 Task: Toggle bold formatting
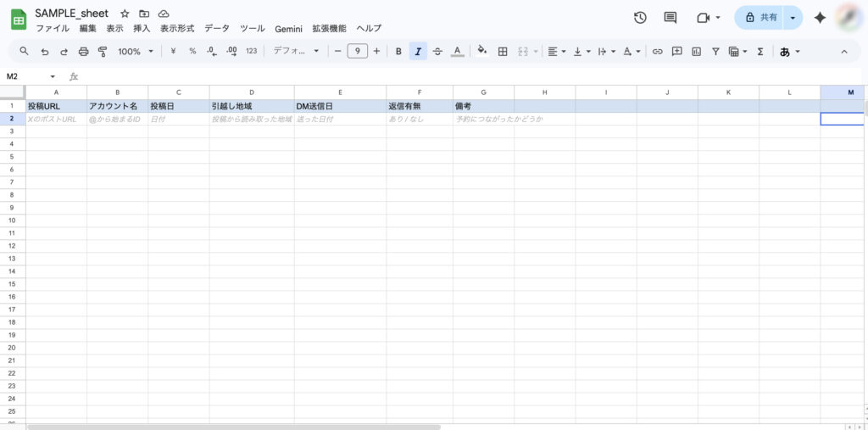tap(398, 52)
